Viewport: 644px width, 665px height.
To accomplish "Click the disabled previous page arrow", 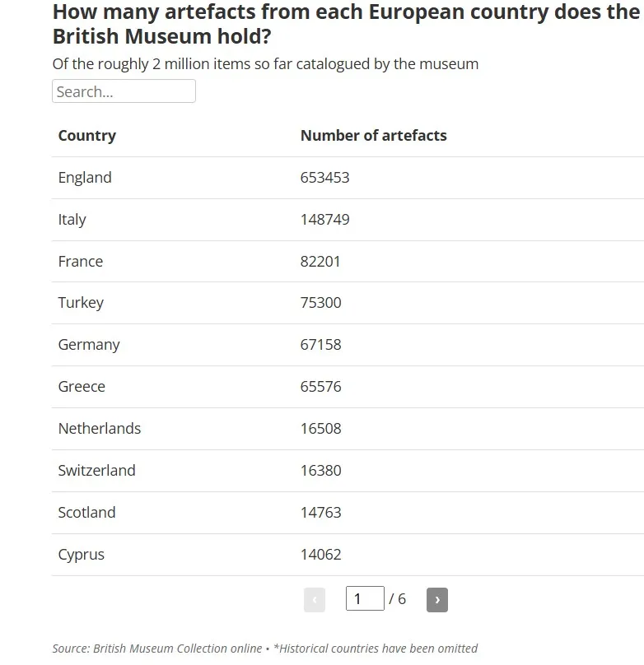I will point(315,599).
